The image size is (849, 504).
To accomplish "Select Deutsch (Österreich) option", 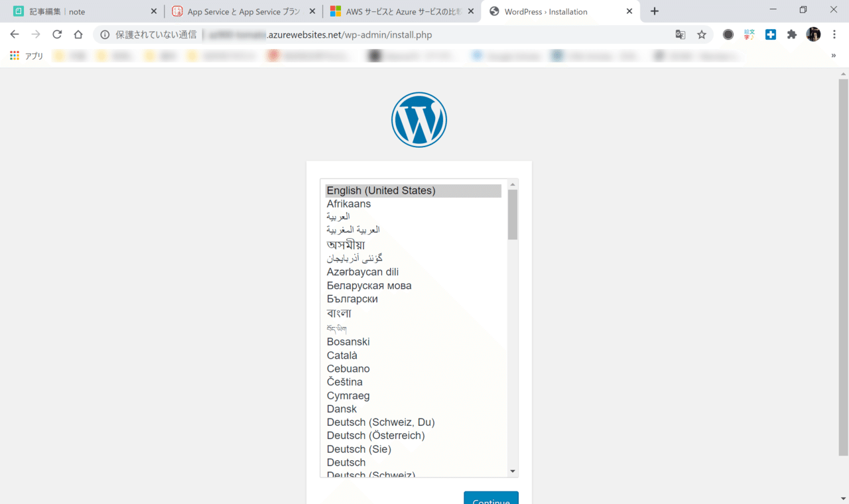I will point(413,436).
